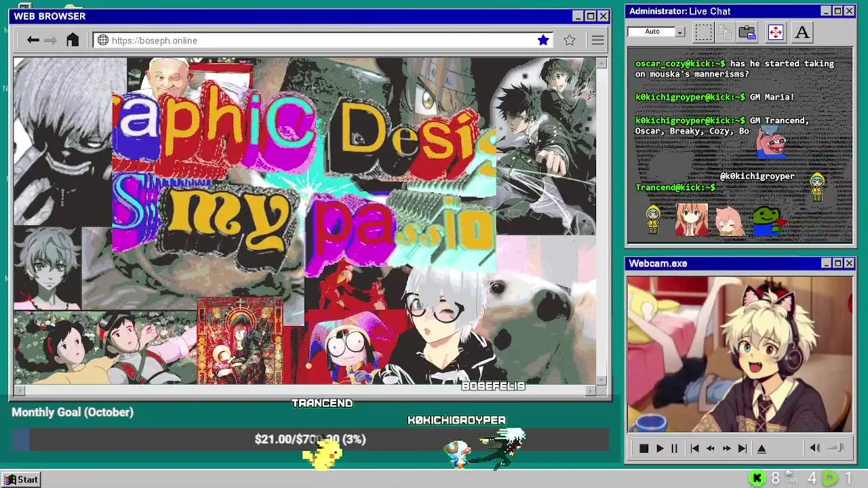Click the brown-haired anime girl emote in chat

click(692, 220)
